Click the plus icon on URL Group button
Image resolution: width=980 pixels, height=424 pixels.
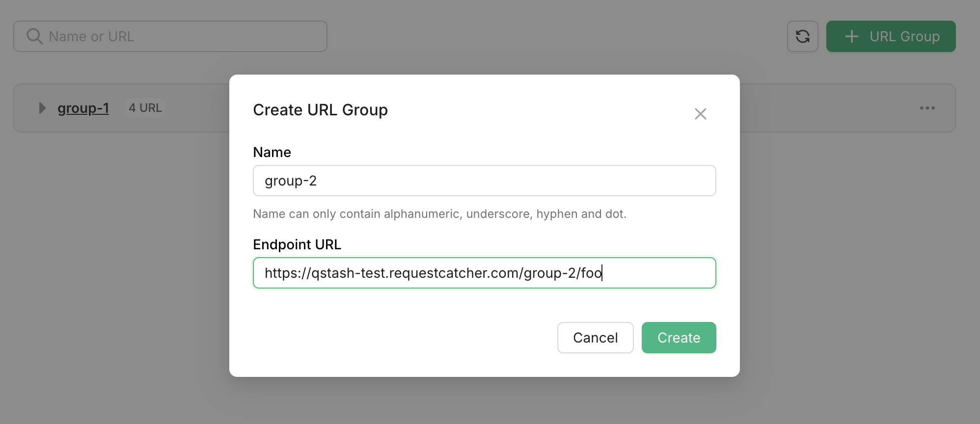[x=852, y=36]
